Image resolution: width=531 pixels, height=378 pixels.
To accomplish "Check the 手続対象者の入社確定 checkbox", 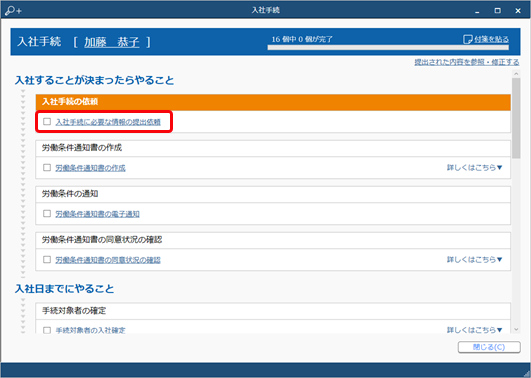I will (x=47, y=330).
